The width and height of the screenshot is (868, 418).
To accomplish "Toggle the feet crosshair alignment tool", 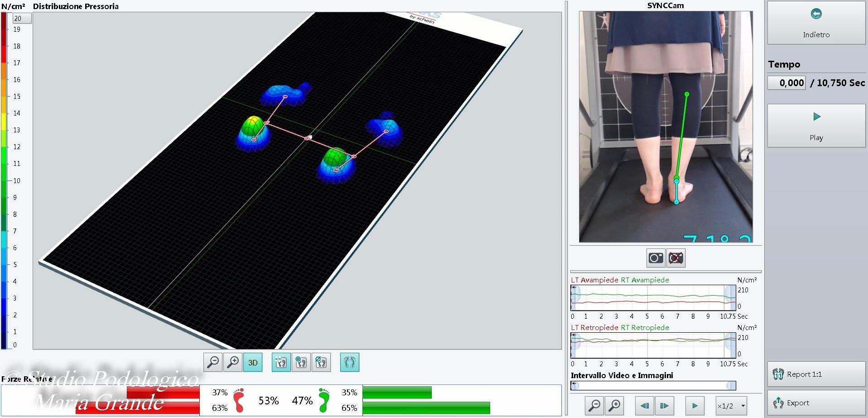I will [281, 362].
